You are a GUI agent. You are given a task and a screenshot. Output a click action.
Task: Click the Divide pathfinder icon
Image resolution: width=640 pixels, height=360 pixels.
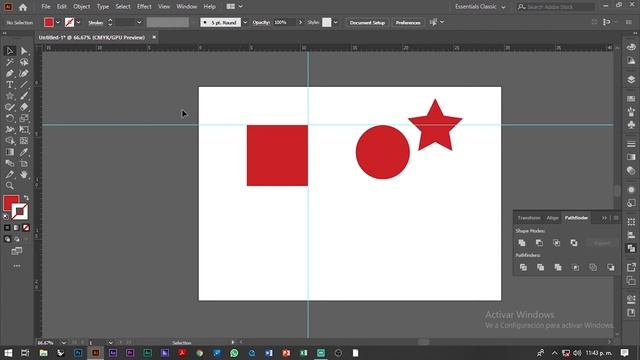pyautogui.click(x=523, y=267)
